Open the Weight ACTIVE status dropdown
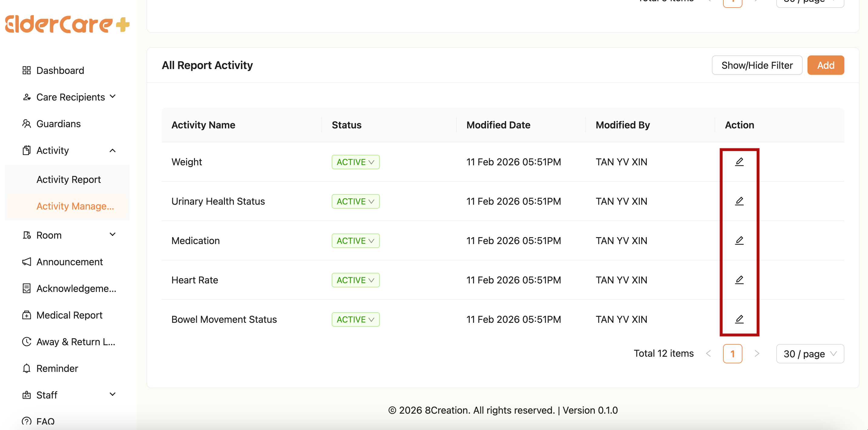 click(x=355, y=162)
